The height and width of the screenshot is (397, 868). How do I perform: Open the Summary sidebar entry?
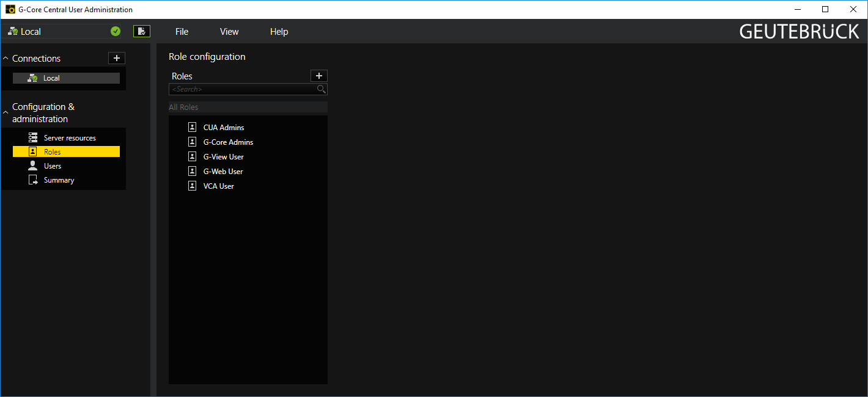66,180
